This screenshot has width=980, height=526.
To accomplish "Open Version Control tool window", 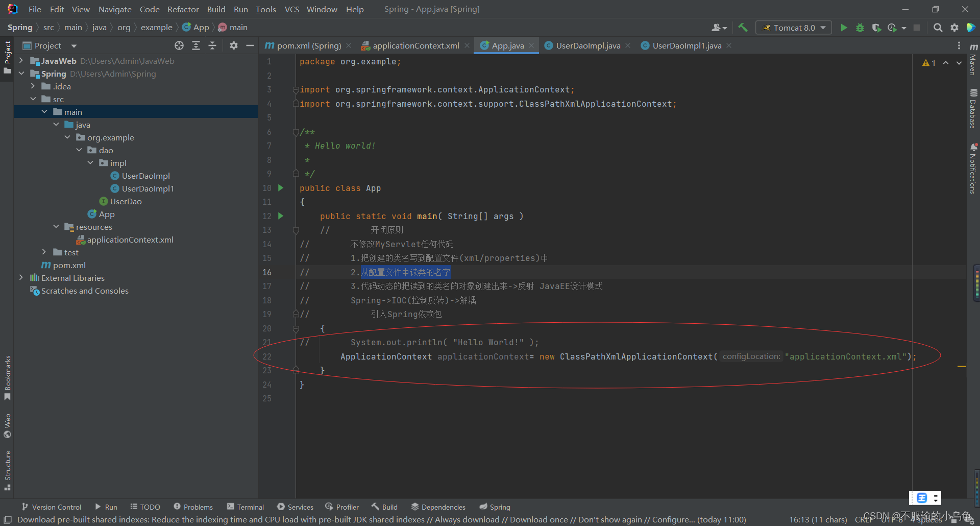I will coord(52,507).
